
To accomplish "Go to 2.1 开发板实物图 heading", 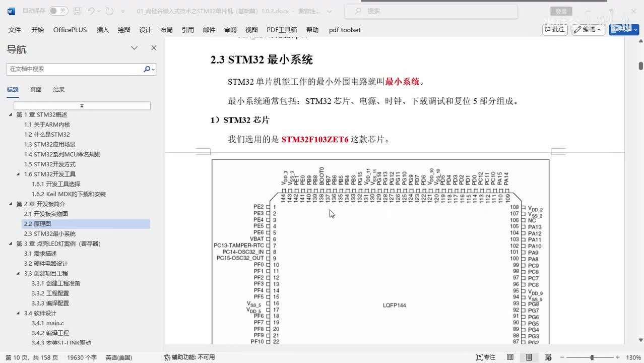I will pyautogui.click(x=46, y=214).
